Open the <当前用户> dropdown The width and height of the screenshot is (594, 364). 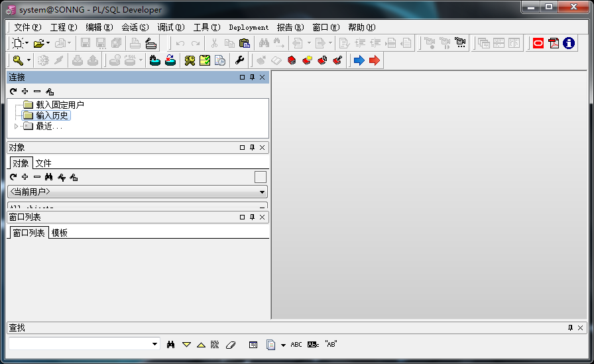262,192
